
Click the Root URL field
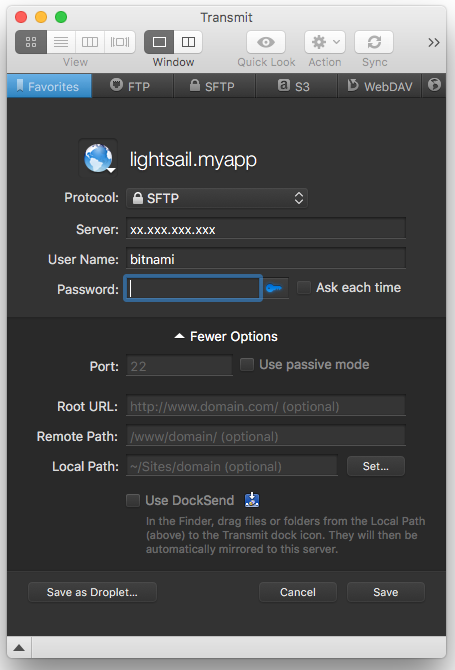point(266,406)
